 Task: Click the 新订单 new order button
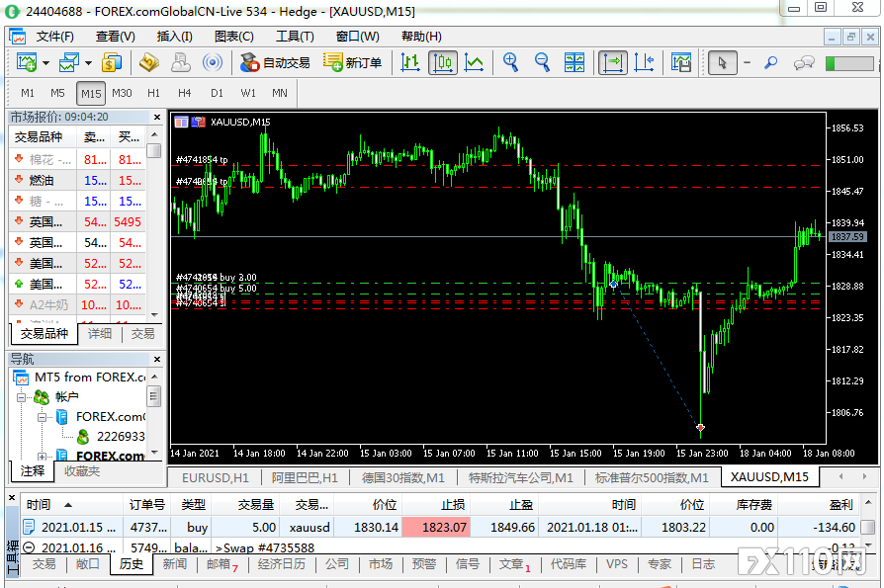pos(353,62)
